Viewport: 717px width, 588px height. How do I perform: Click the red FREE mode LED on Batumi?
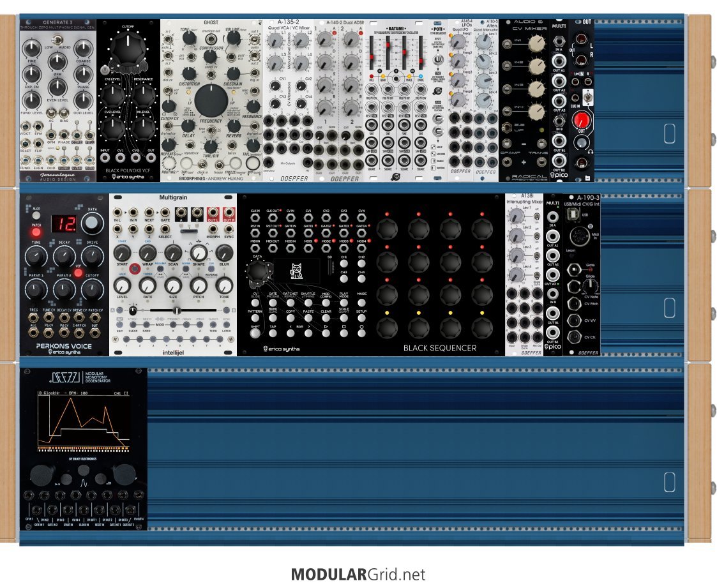(372, 77)
